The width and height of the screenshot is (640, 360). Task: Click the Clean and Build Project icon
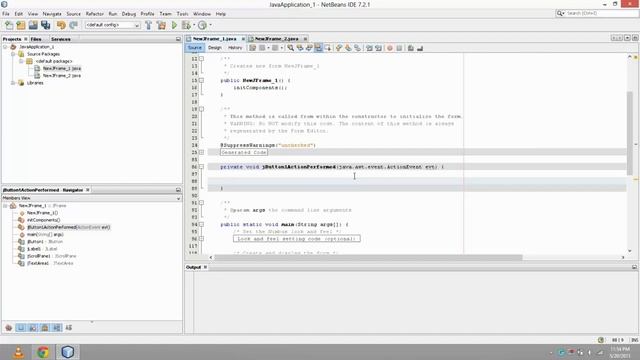[162, 25]
